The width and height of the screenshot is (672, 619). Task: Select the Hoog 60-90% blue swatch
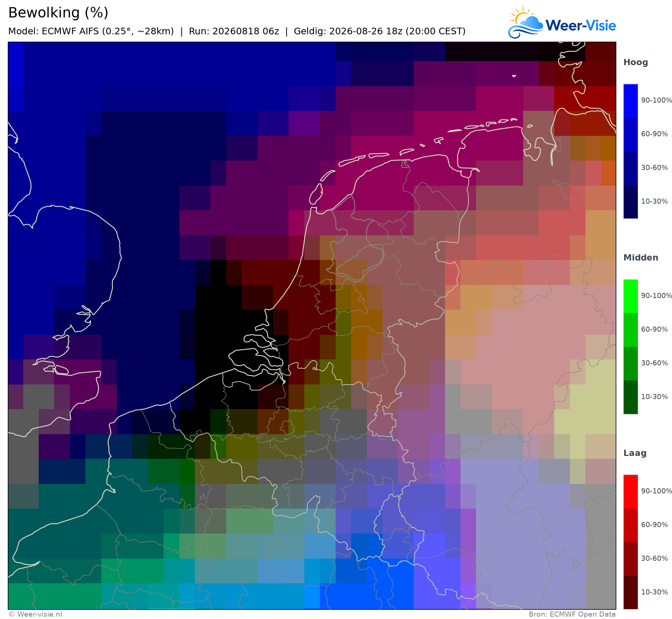tap(630, 134)
